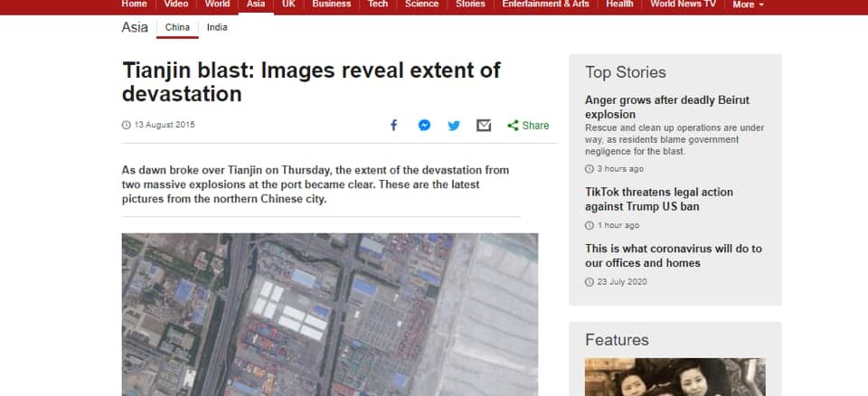
Task: Open UK section in navigation
Action: pos(288,4)
